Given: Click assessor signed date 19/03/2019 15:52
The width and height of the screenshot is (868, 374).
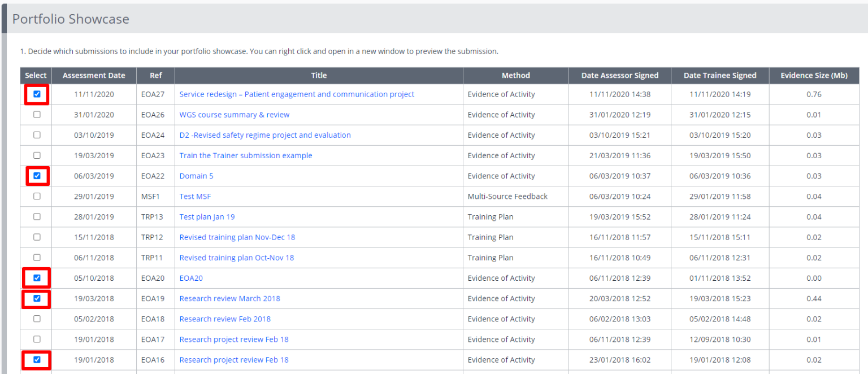Looking at the screenshot, I should [620, 216].
